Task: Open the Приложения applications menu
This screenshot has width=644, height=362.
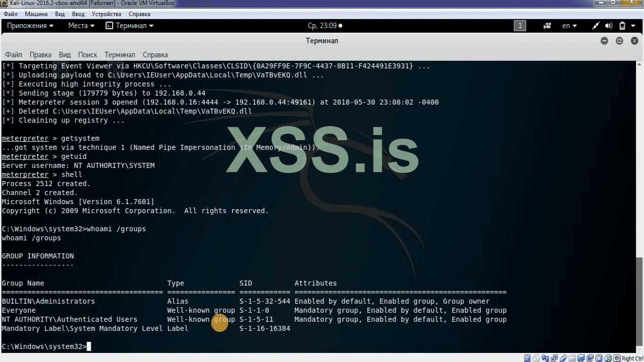Action: [30, 26]
